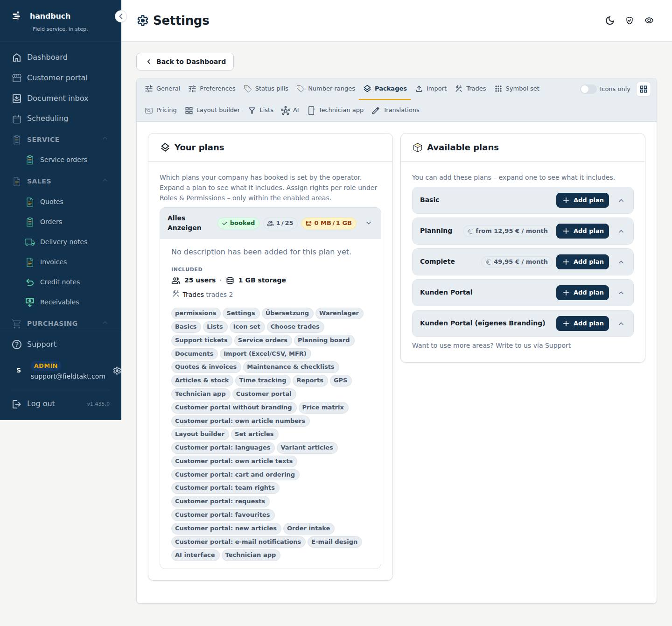Switch to the General settings tab
The height and width of the screenshot is (626, 672).
click(162, 89)
